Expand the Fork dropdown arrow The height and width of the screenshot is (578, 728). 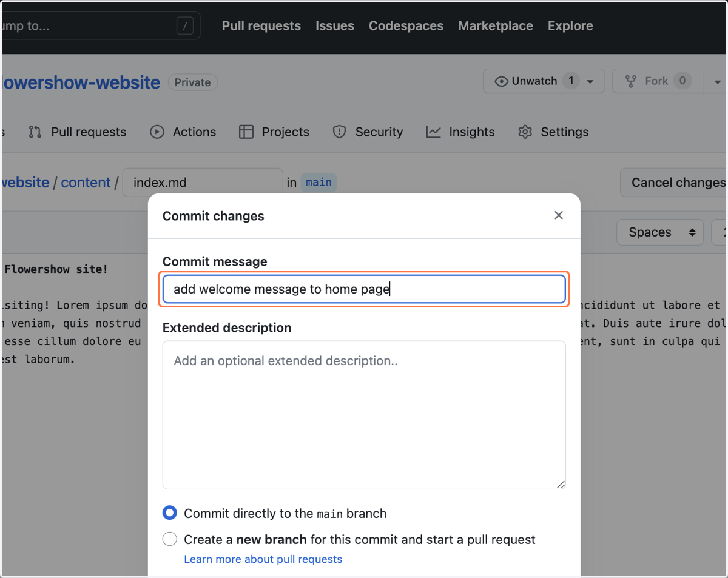pyautogui.click(x=718, y=82)
